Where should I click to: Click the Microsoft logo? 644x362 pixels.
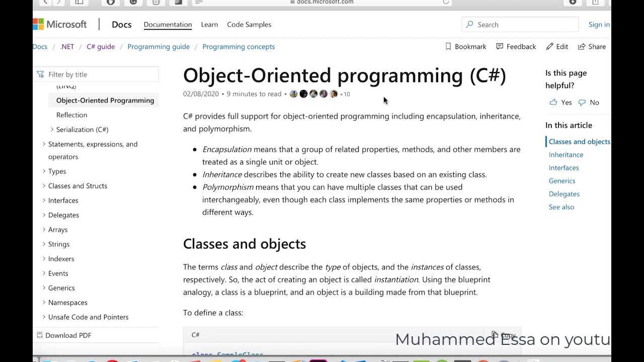click(59, 24)
